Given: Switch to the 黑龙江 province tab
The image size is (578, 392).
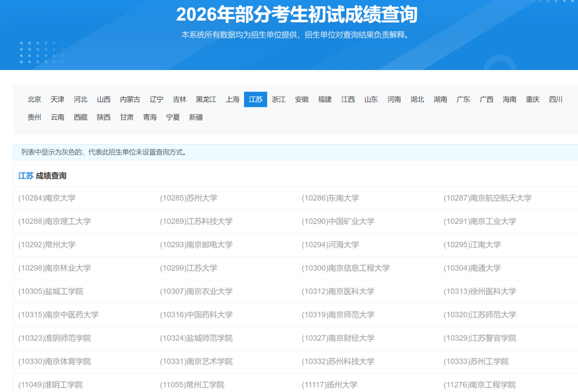Looking at the screenshot, I should point(207,99).
